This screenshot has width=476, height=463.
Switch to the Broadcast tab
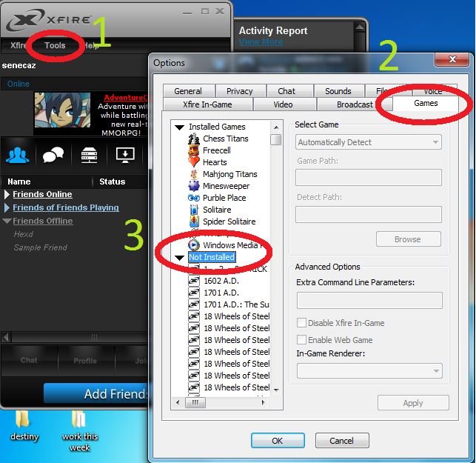355,104
